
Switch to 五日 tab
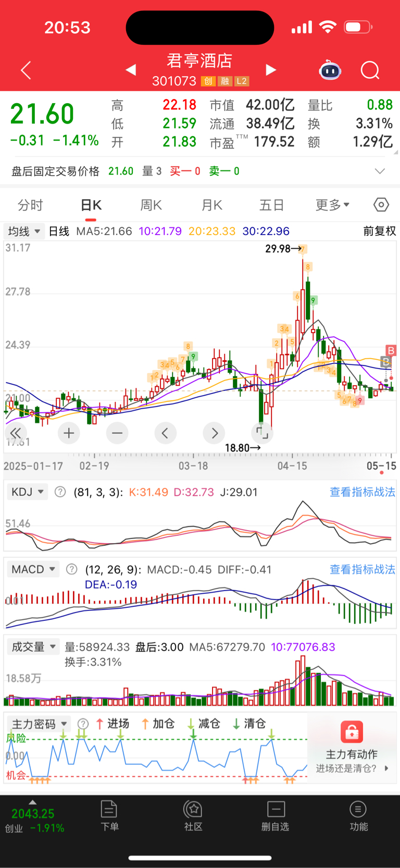[272, 205]
